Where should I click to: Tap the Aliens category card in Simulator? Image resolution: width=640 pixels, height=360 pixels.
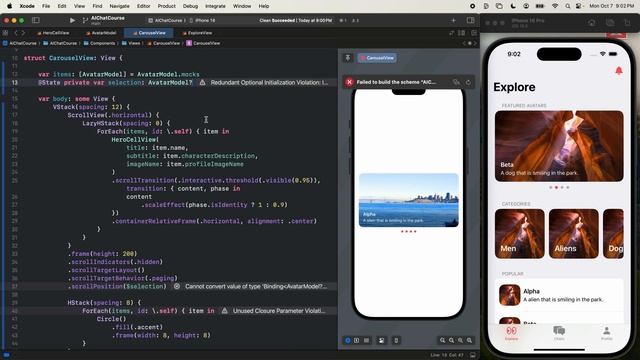tap(574, 234)
